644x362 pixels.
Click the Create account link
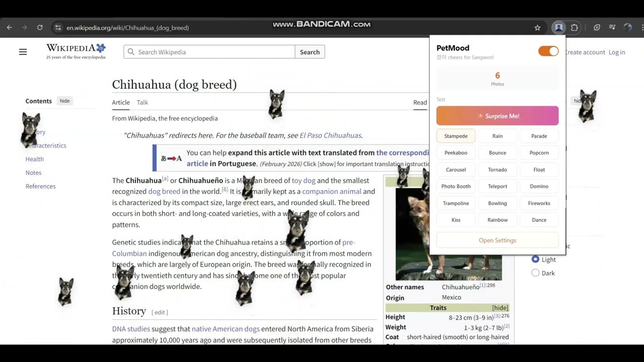[x=585, y=52]
